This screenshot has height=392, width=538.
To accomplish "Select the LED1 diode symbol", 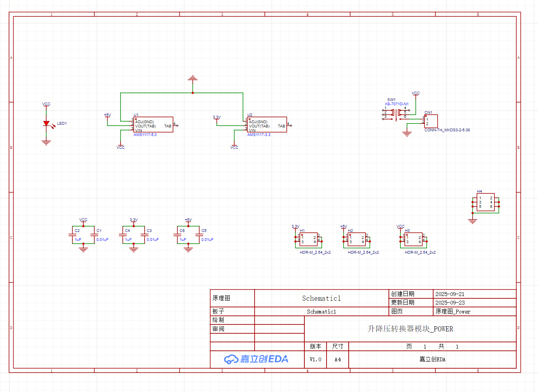I will tap(46, 124).
